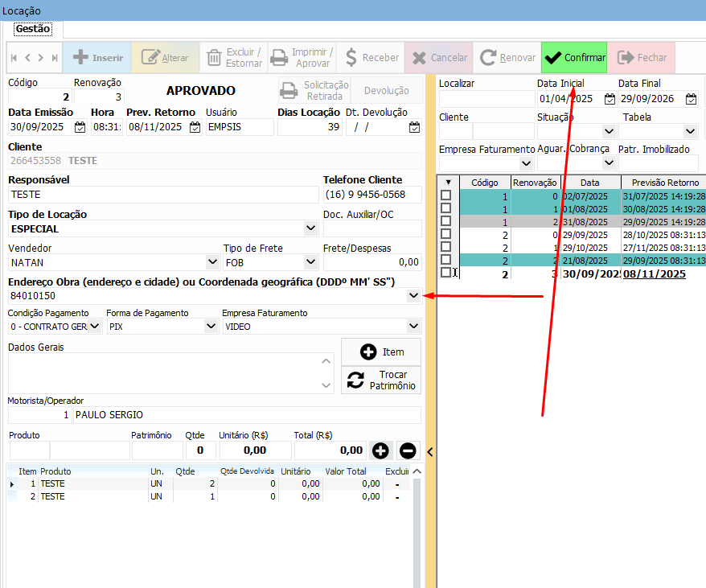Open the Forma de Pagamento PIX dropdown

[211, 326]
